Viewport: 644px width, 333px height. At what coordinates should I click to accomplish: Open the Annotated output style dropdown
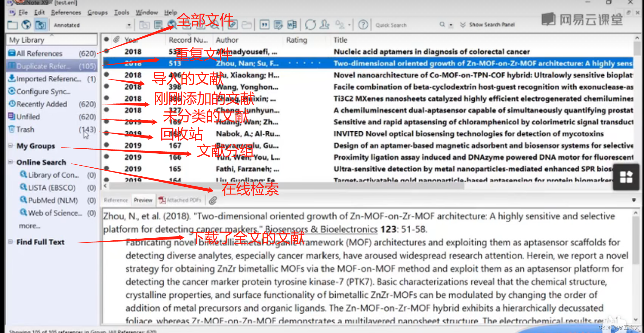(x=129, y=25)
